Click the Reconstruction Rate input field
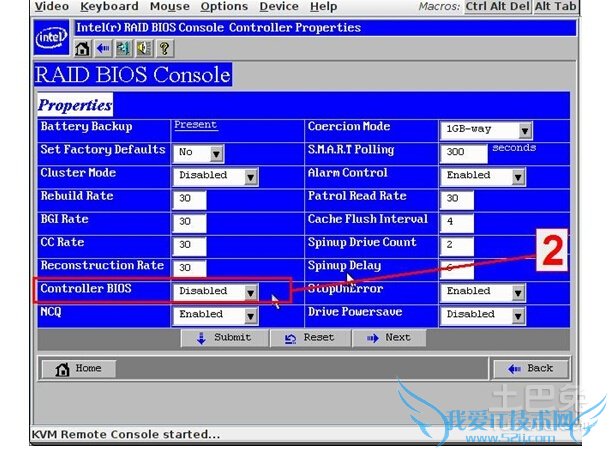 pos(190,269)
